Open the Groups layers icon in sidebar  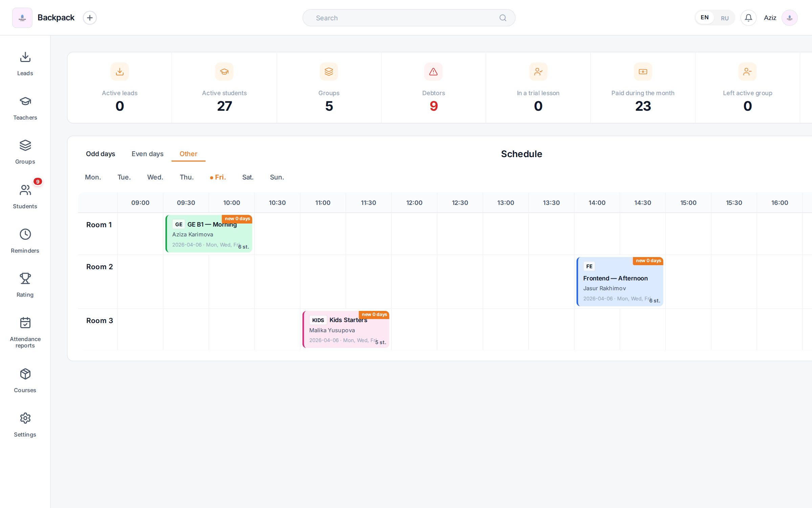coord(25,145)
